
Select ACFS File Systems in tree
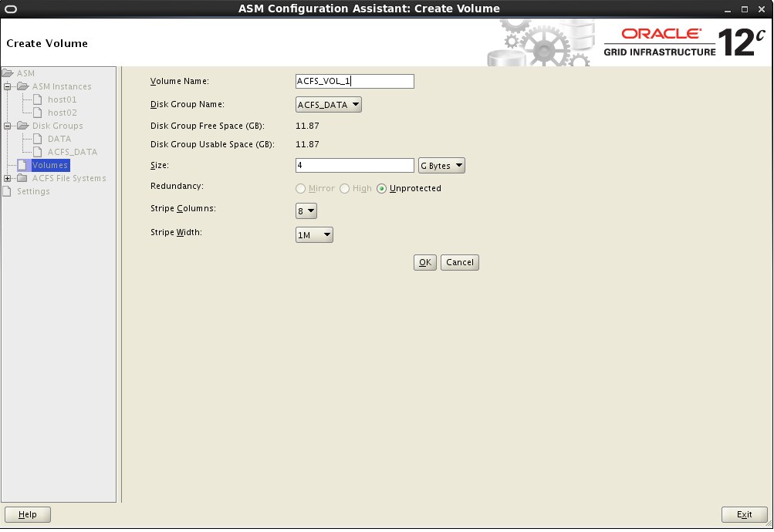tap(69, 178)
